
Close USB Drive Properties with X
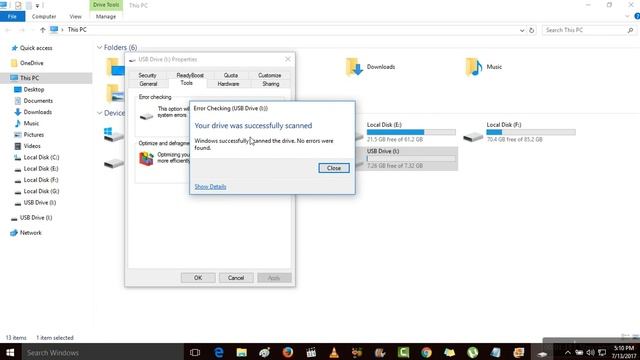[288, 59]
